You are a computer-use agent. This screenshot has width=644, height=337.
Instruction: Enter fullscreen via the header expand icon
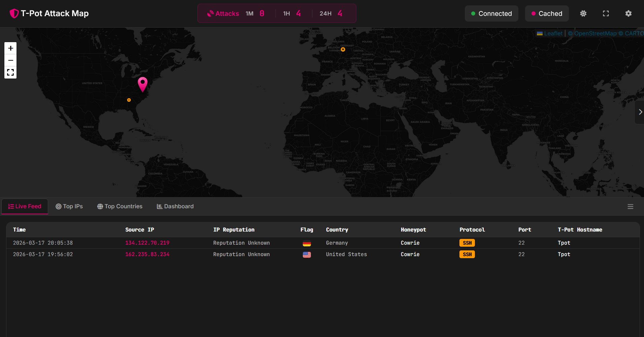(606, 13)
